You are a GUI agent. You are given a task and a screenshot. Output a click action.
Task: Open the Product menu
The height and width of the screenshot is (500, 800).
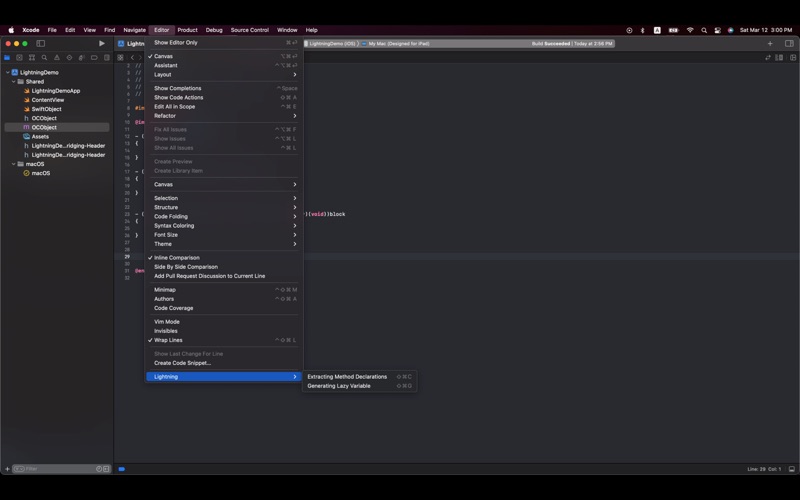click(x=187, y=30)
